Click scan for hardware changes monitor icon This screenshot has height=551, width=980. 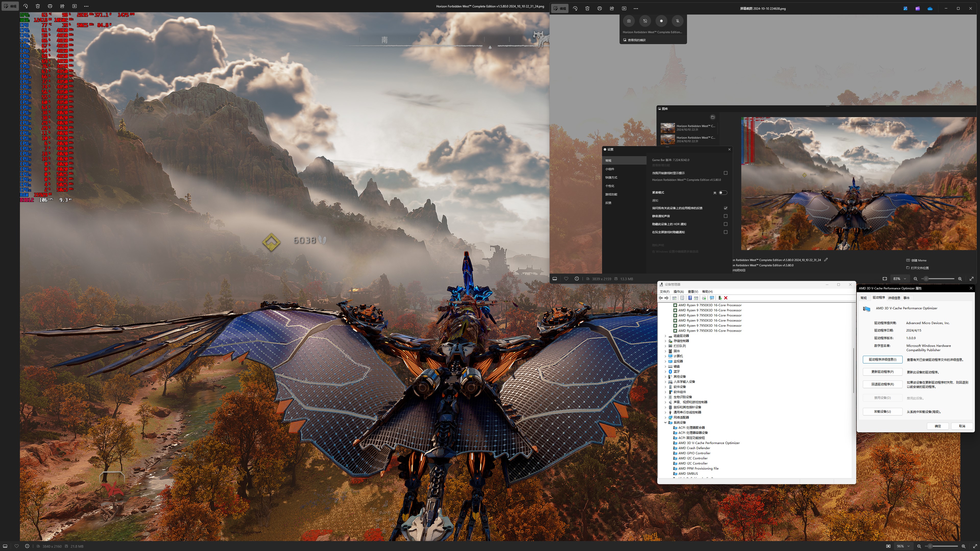(712, 298)
